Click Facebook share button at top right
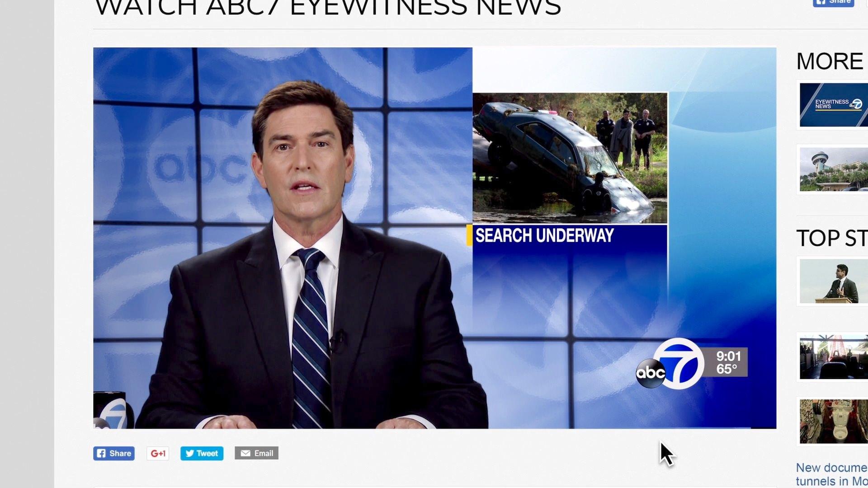 point(834,3)
